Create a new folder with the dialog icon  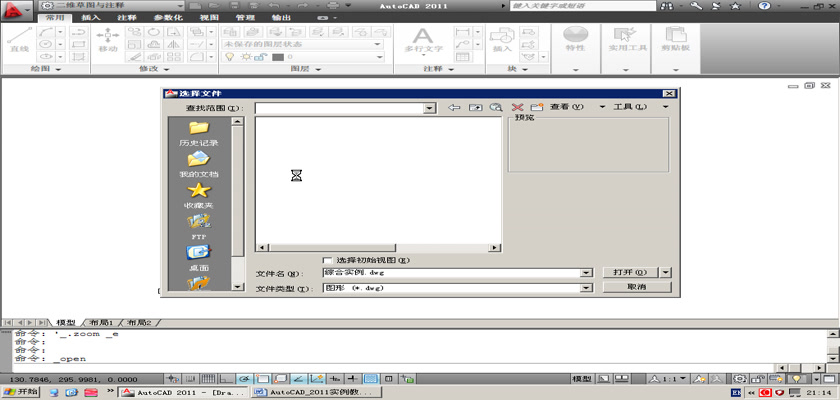537,108
